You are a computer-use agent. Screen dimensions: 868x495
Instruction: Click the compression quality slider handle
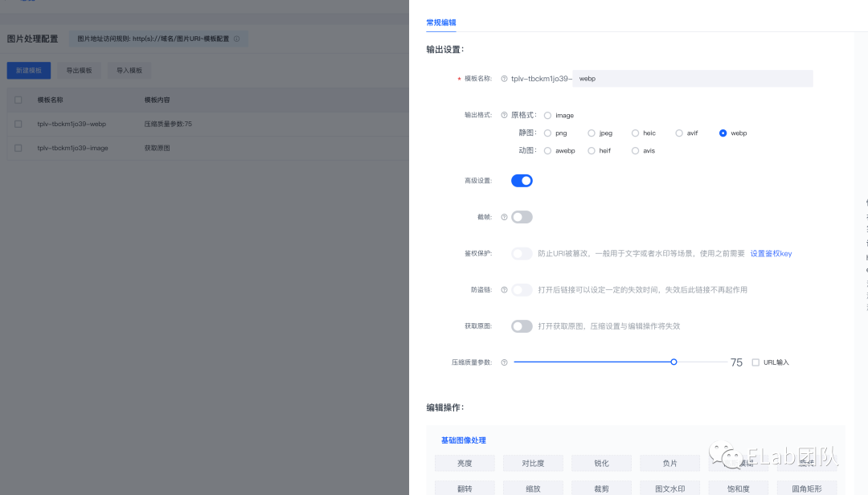pyautogui.click(x=674, y=362)
